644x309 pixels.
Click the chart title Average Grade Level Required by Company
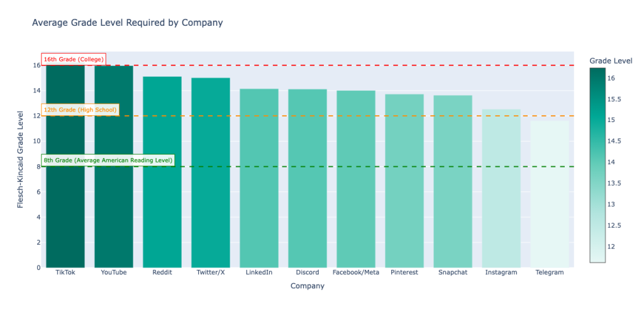(127, 23)
